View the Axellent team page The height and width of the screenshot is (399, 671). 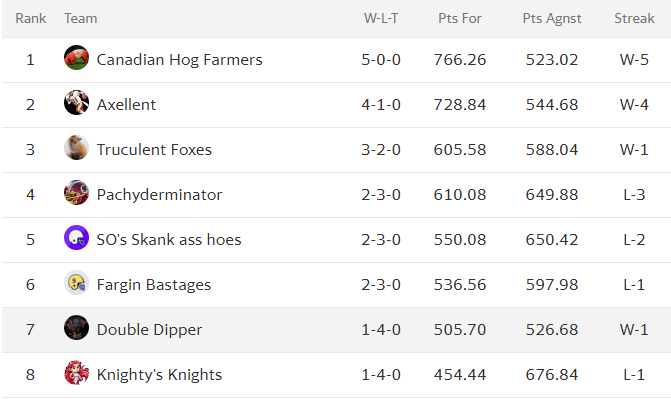(126, 104)
